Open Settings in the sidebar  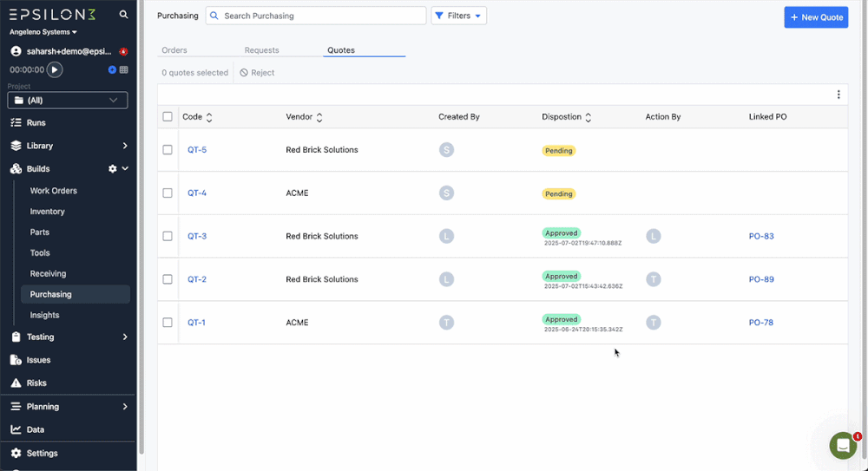[x=42, y=454]
